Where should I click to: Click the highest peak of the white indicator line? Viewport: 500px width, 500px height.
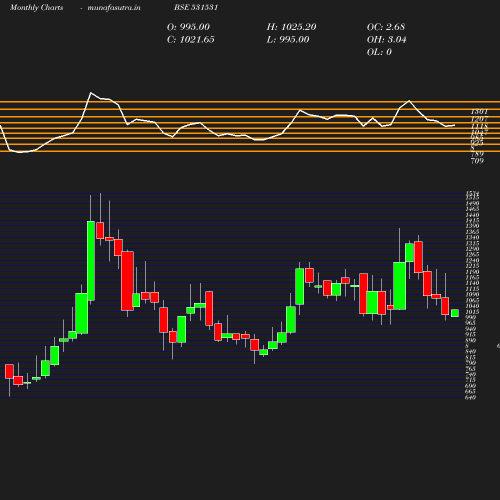coord(91,93)
